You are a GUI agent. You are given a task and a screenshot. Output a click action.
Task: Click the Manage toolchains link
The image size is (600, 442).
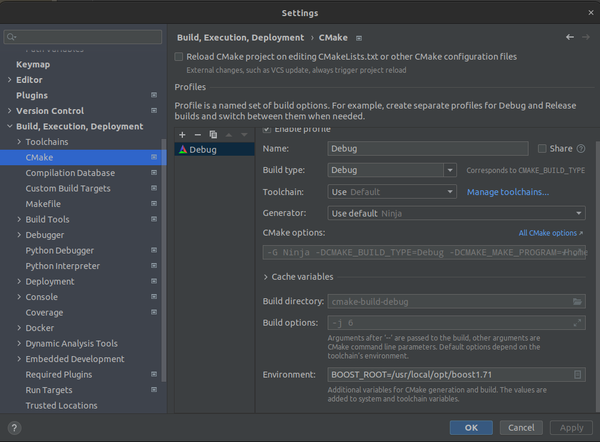(507, 192)
